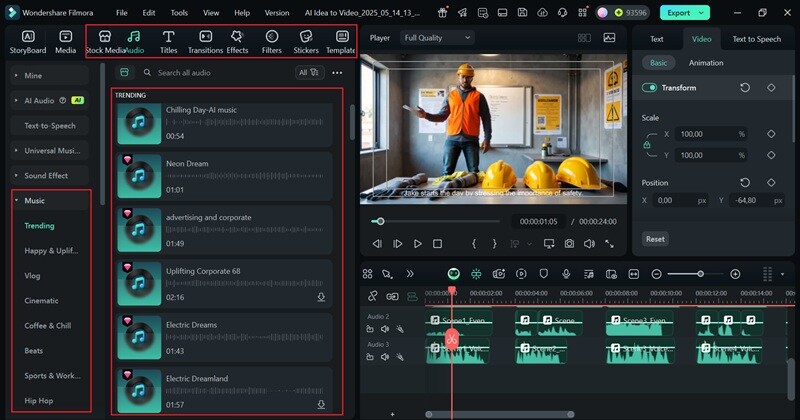
Task: Click the Reset button
Action: point(655,239)
